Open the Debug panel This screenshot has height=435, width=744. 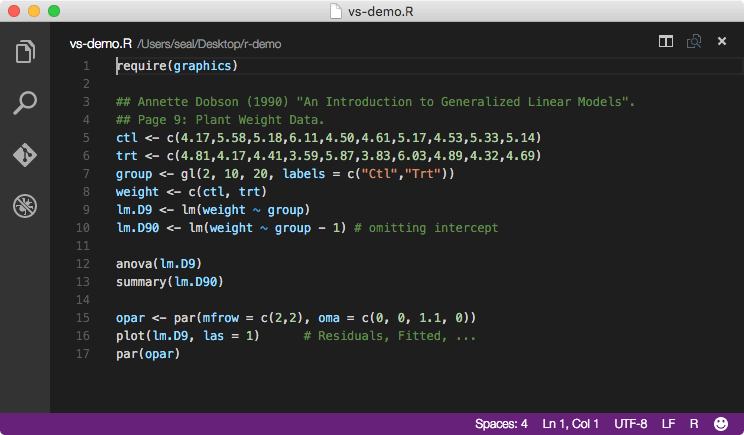(x=25, y=207)
